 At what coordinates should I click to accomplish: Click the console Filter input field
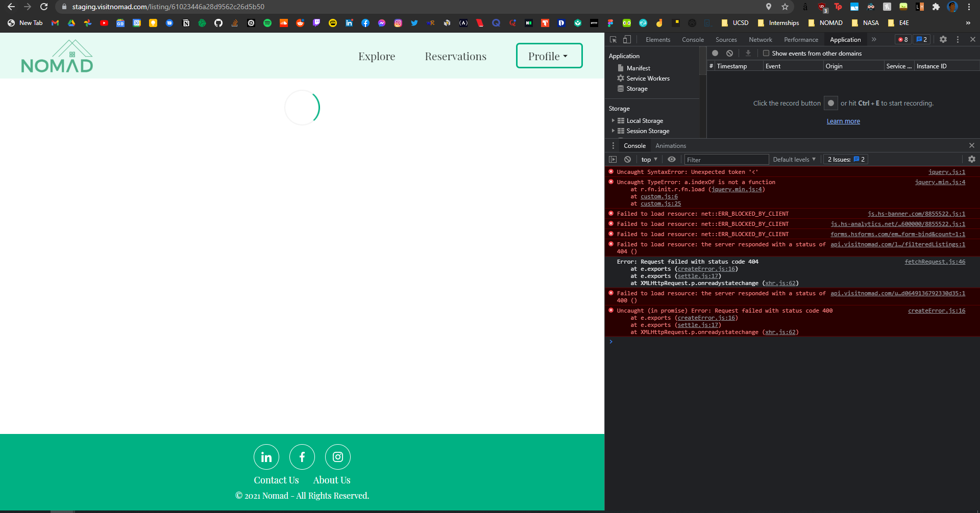point(726,160)
